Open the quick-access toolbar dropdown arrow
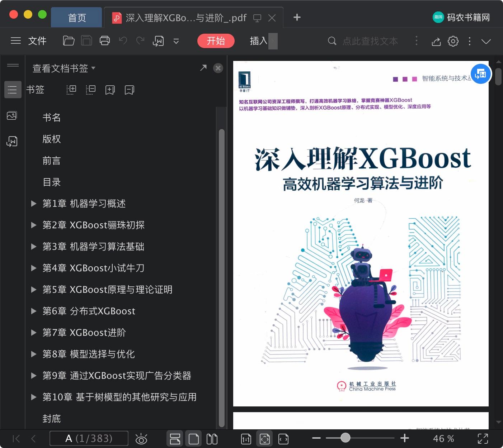This screenshot has height=448, width=503. coord(176,41)
